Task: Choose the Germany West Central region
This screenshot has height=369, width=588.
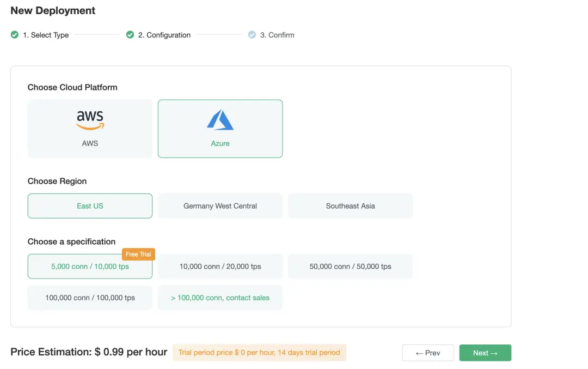Action: (220, 205)
